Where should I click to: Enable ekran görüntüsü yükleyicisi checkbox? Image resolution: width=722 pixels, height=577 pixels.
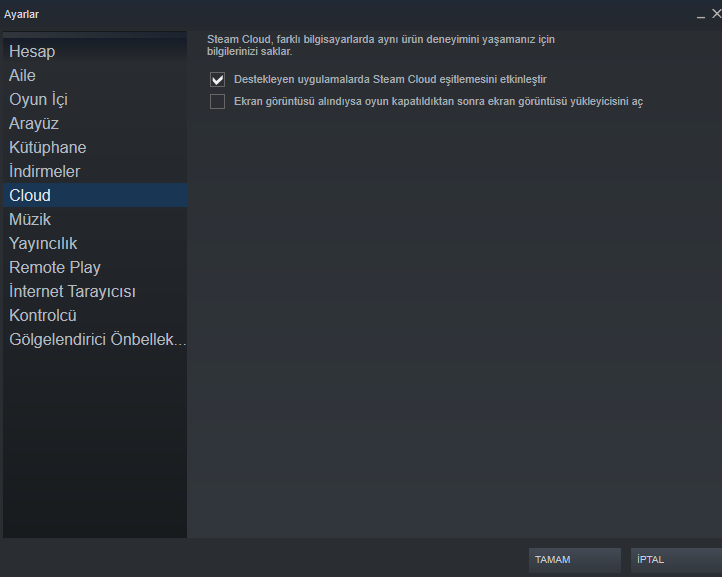pyautogui.click(x=217, y=101)
